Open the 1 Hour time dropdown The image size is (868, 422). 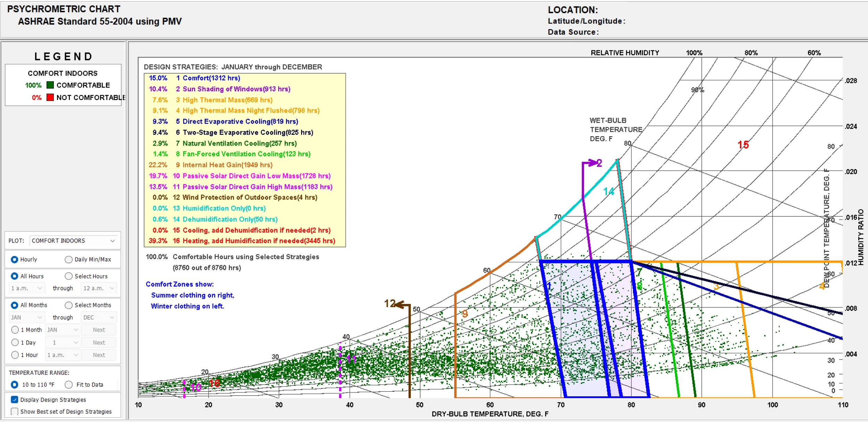coord(63,355)
